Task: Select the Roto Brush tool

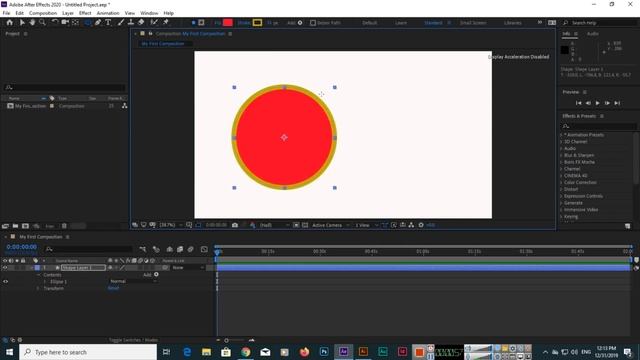Action: coord(154,22)
